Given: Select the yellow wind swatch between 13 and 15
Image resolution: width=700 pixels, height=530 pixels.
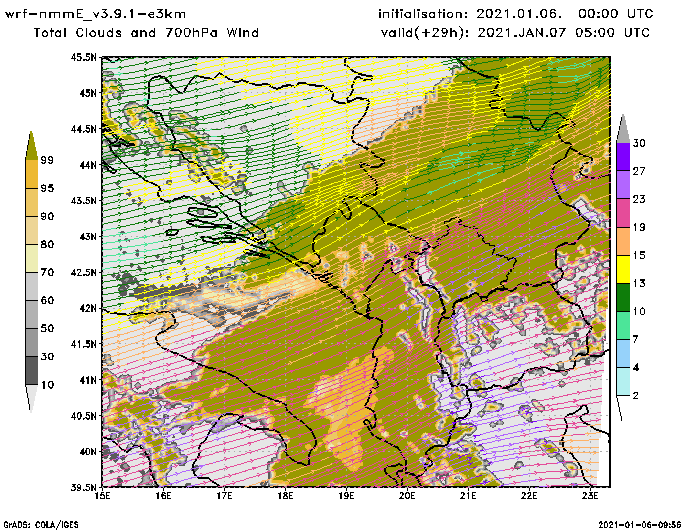Looking at the screenshot, I should (623, 269).
